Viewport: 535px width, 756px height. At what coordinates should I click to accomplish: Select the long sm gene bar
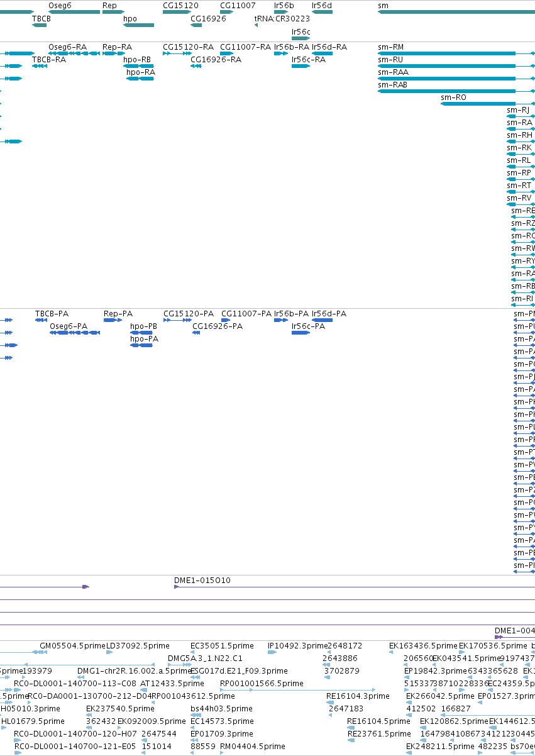(456, 12)
